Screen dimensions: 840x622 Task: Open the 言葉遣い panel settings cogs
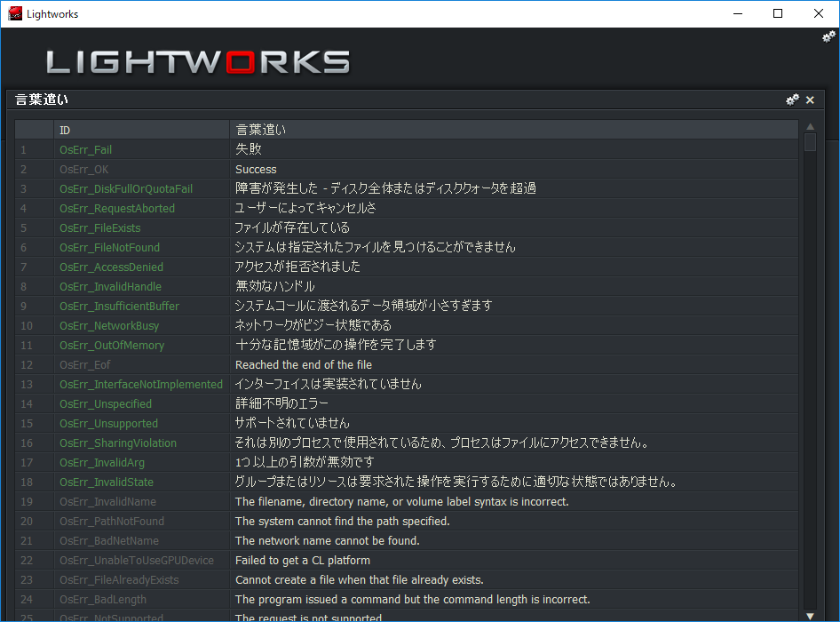(x=792, y=100)
